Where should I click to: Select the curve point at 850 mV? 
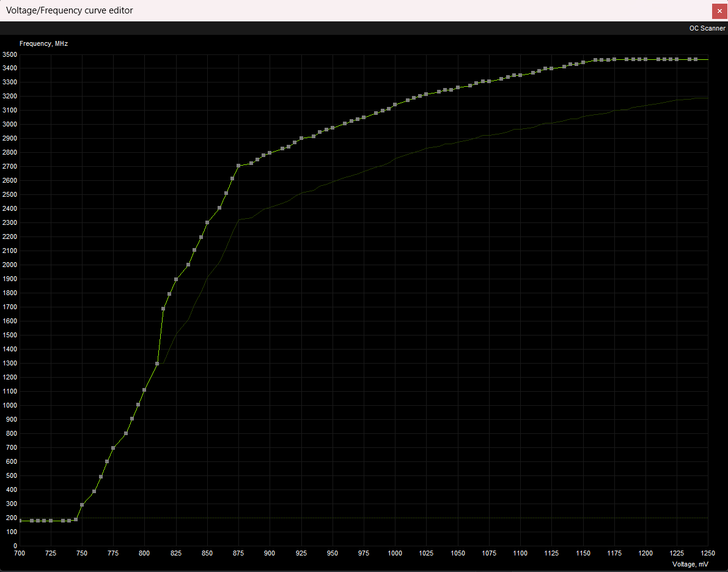click(207, 222)
